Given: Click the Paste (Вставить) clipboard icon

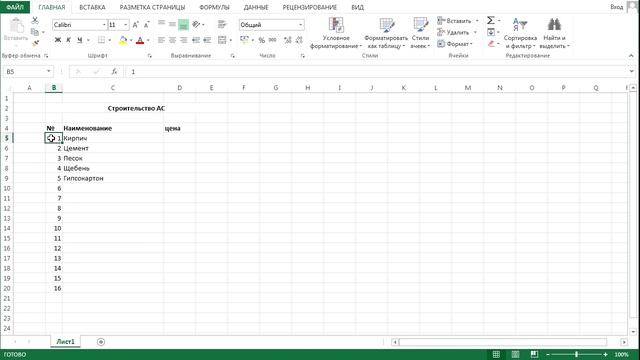Looking at the screenshot, I should tap(16, 26).
